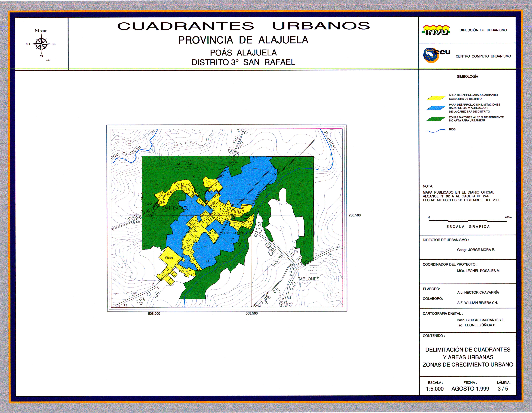Click 'Escuela Luis rodriguez' map label
This screenshot has height=413, width=532.
(x=228, y=233)
